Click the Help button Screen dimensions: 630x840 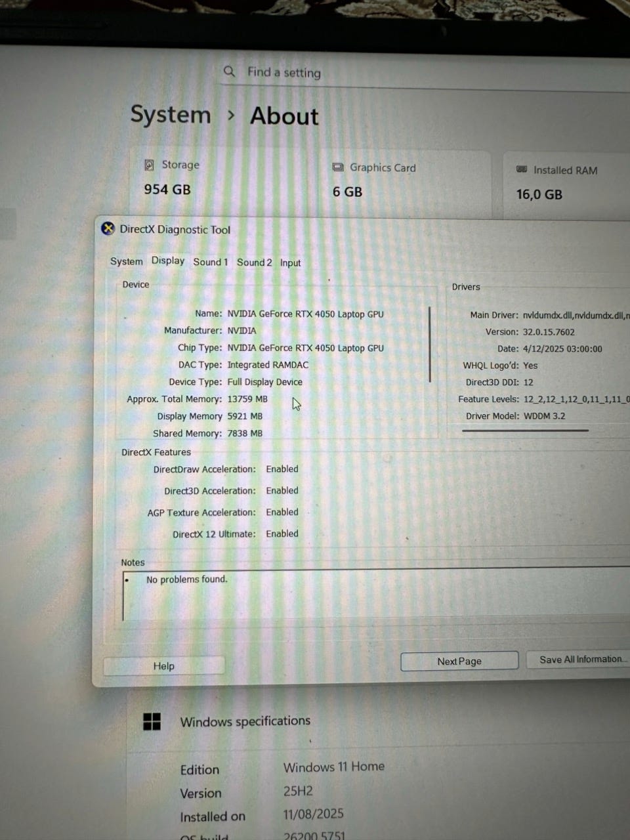164,666
